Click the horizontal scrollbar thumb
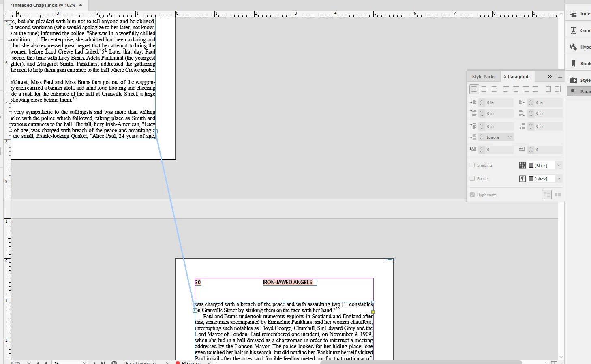This screenshot has height=364, width=591. (x=421, y=362)
